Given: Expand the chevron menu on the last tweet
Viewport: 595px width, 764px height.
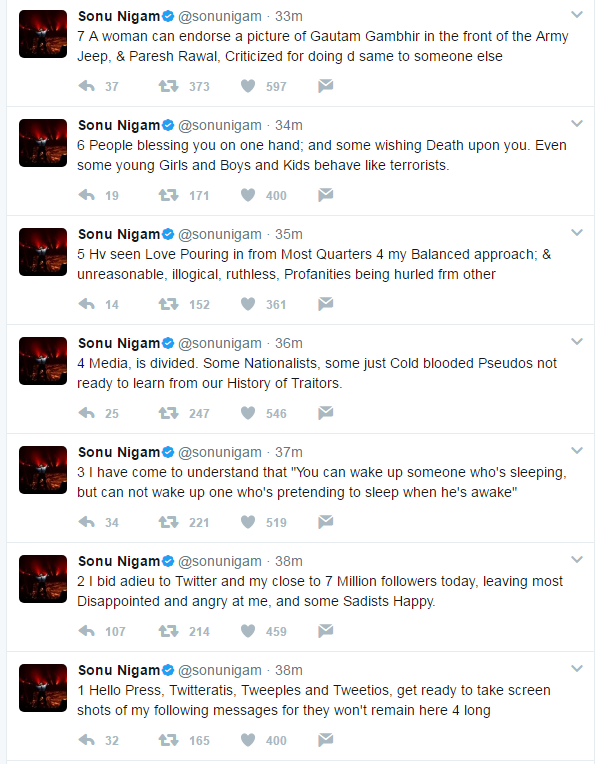Looking at the screenshot, I should (577, 668).
